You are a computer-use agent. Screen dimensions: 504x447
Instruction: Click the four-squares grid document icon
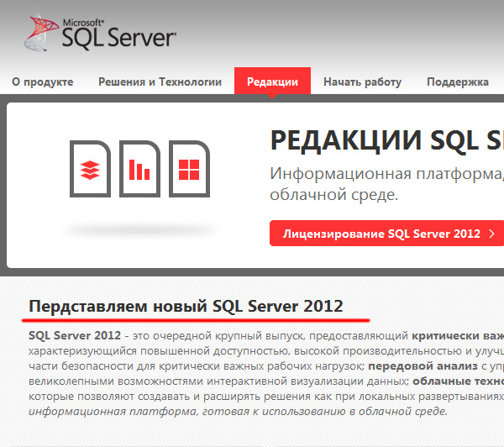pyautogui.click(x=188, y=169)
